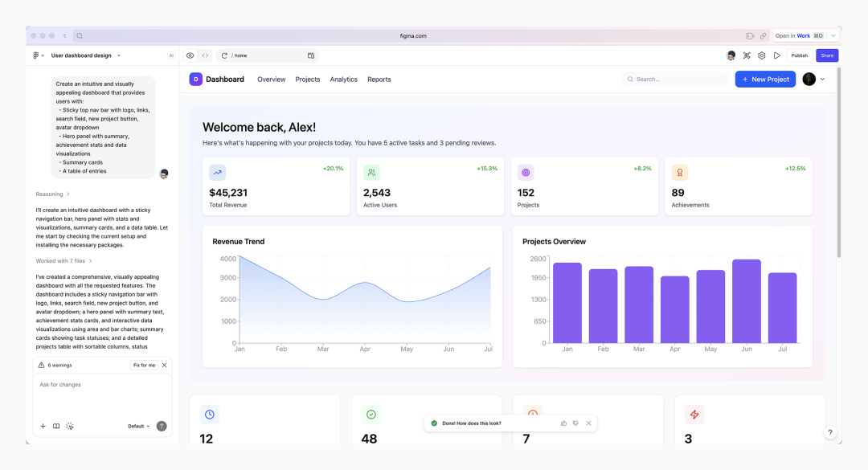This screenshot has height=470, width=868.
Task: Click the plus attach icon in chat box
Action: 43,426
